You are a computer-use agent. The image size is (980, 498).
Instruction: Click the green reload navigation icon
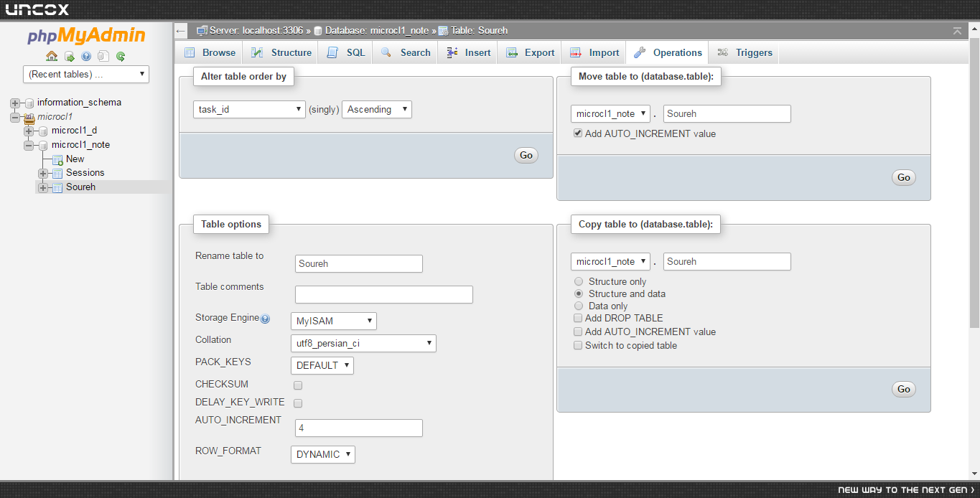coord(121,56)
